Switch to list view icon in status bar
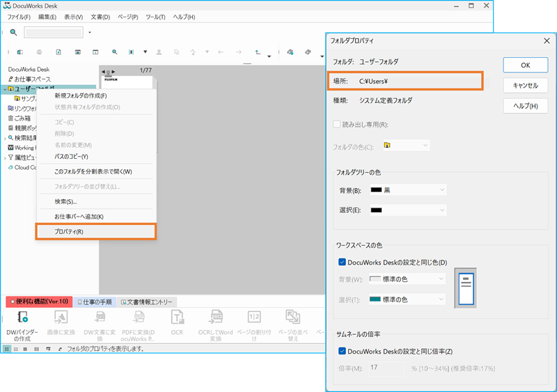This screenshot has height=392, width=557. point(16,349)
